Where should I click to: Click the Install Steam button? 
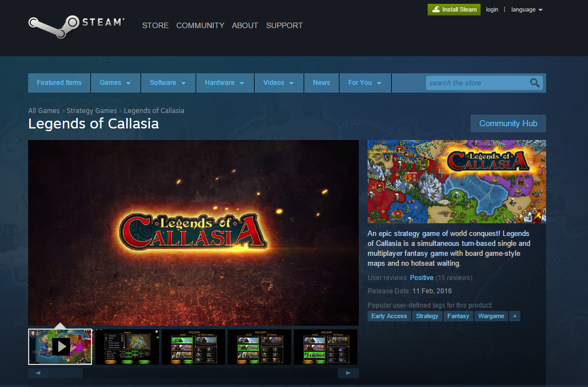point(454,10)
